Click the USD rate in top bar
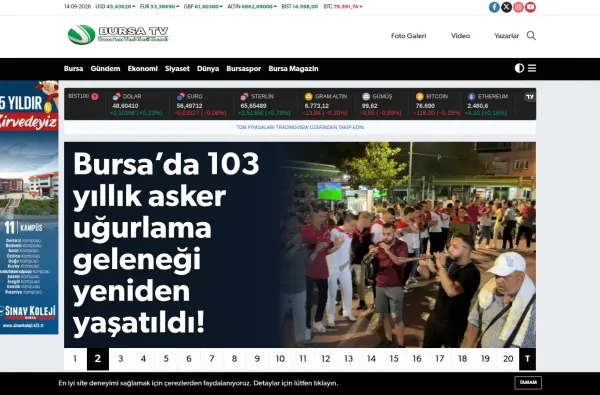600x395 pixels. [115, 7]
